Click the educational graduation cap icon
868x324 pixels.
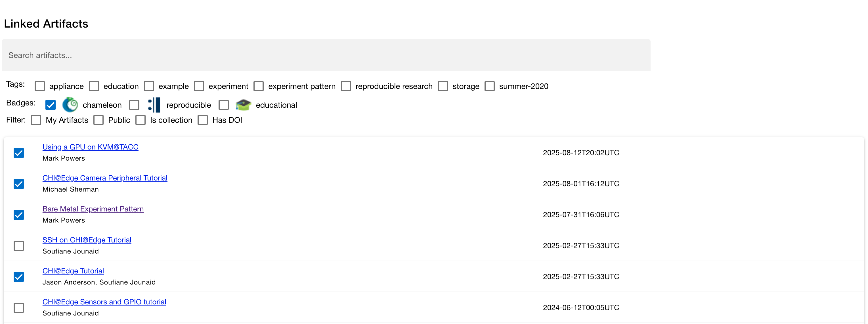click(x=243, y=105)
